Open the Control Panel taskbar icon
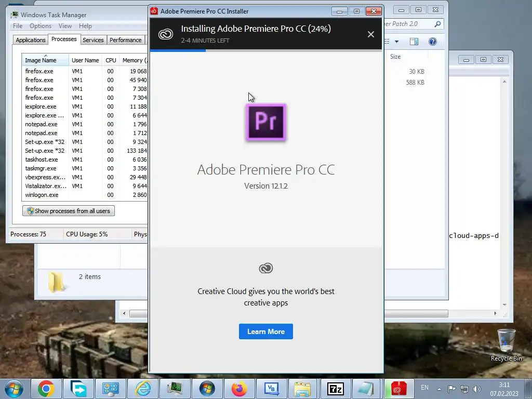Viewport: 532px width, 399px height. tap(111, 389)
